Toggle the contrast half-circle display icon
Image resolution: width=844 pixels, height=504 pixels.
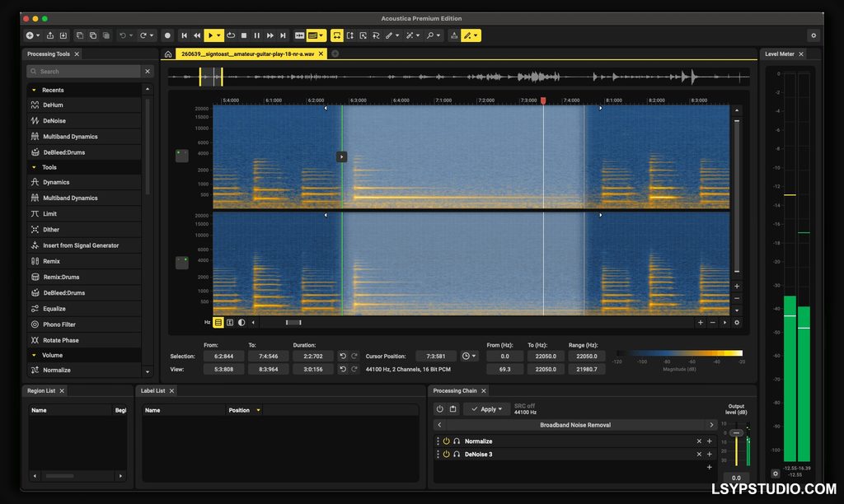pyautogui.click(x=241, y=323)
